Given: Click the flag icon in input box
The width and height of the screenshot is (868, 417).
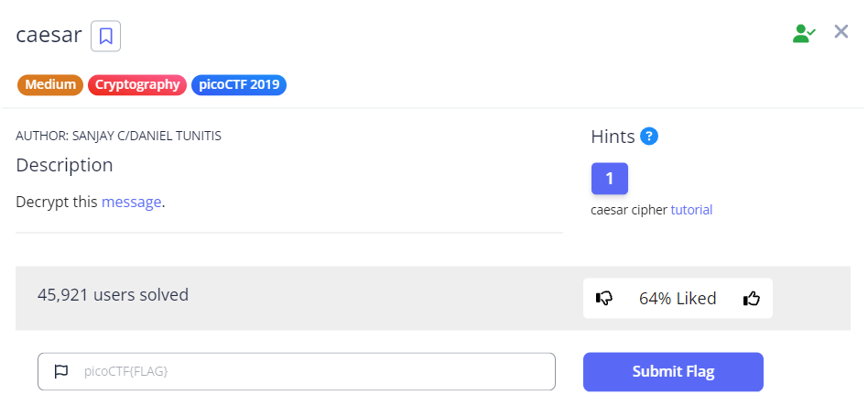Looking at the screenshot, I should point(61,371).
